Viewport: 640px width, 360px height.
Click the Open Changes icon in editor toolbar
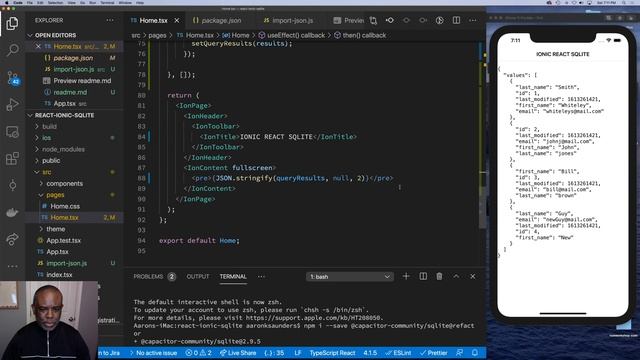coord(373,20)
